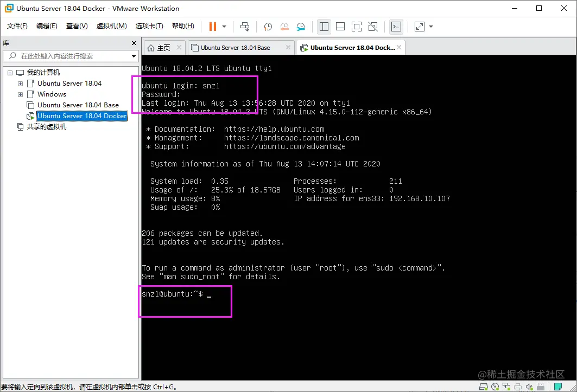Click the VMware Workstation title bar logo
577x392 pixels.
tap(9, 8)
